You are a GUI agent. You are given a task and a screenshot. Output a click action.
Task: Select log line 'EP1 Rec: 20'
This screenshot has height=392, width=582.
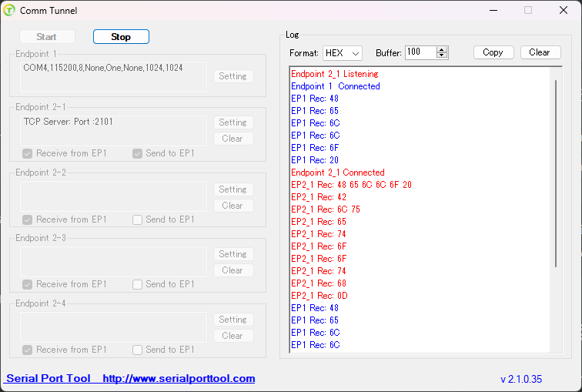click(x=315, y=160)
